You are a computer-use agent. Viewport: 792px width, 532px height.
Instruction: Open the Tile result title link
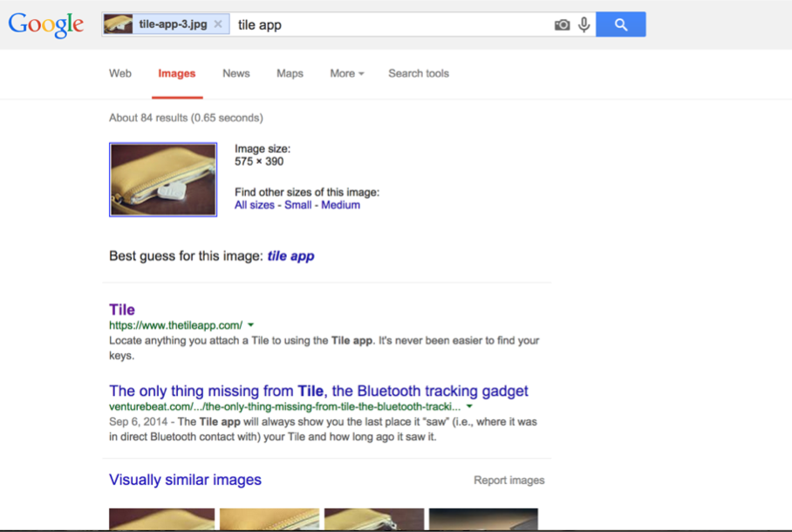[x=122, y=310]
